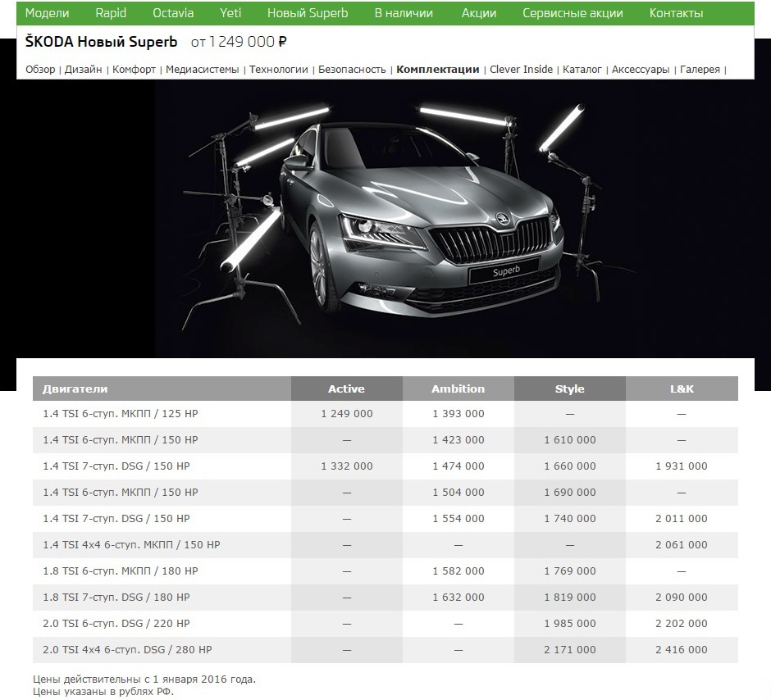The image size is (771, 700).
Task: Select row '1.8 TSI 7-ступ. DSG / 180 HP'
Action: point(385,598)
